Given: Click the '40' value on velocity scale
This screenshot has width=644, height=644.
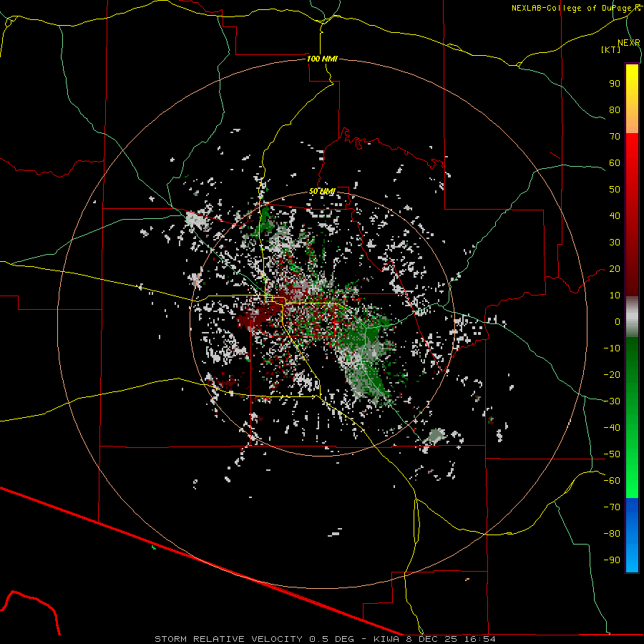Looking at the screenshot, I should point(615,215).
